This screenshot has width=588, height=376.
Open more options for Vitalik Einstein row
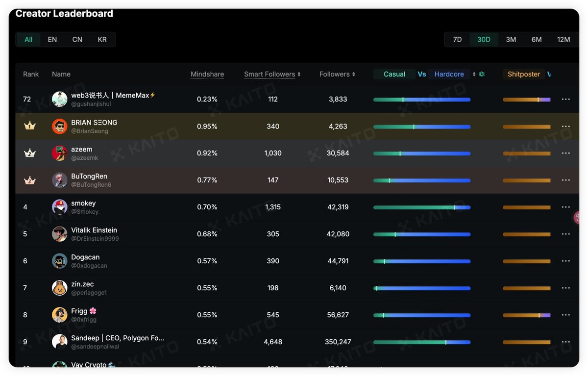pyautogui.click(x=565, y=234)
